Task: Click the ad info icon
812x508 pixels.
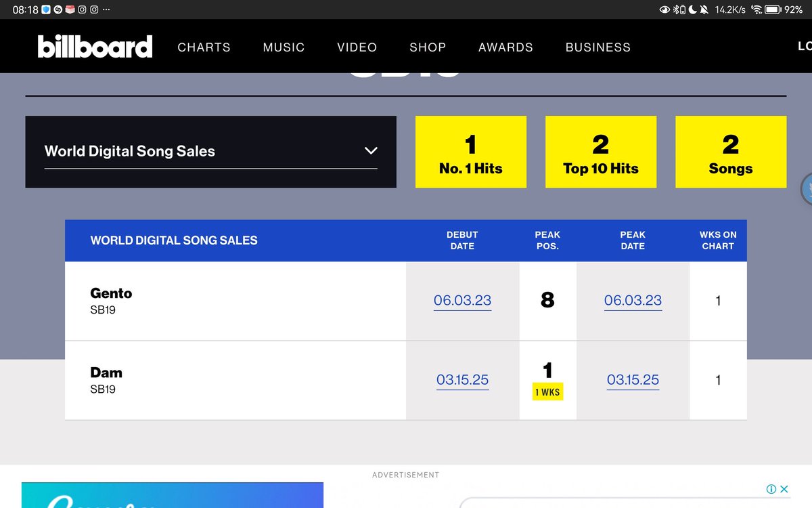Action: (x=771, y=489)
